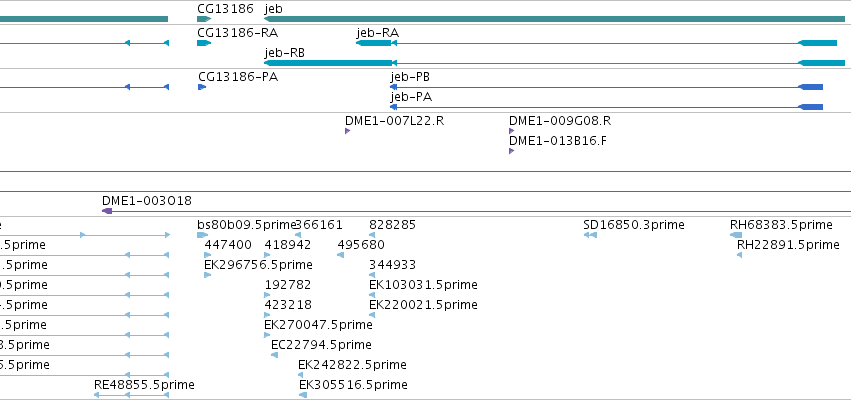Screen dimensions: 851x400
Task: Click the jeb-RB transcript thick exon
Action: (327, 63)
